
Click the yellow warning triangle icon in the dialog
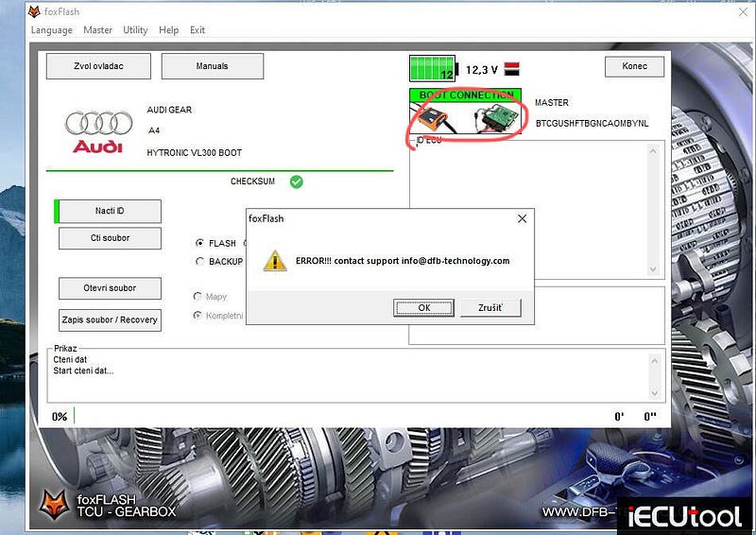click(x=275, y=261)
